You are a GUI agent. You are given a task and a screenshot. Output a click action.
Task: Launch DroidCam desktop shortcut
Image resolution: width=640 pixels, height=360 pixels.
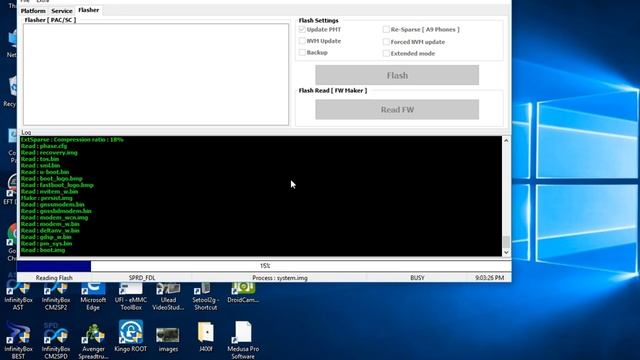point(243,294)
